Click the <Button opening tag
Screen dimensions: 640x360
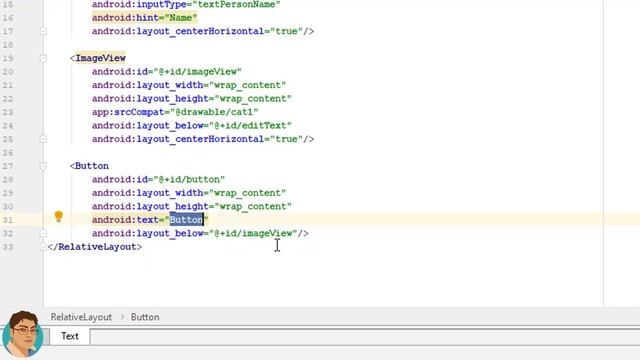89,166
